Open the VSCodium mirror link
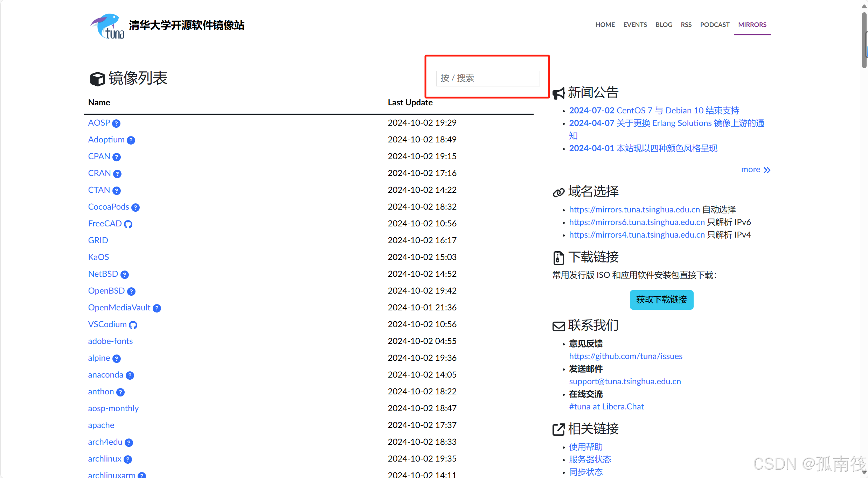868x478 pixels. tap(107, 324)
